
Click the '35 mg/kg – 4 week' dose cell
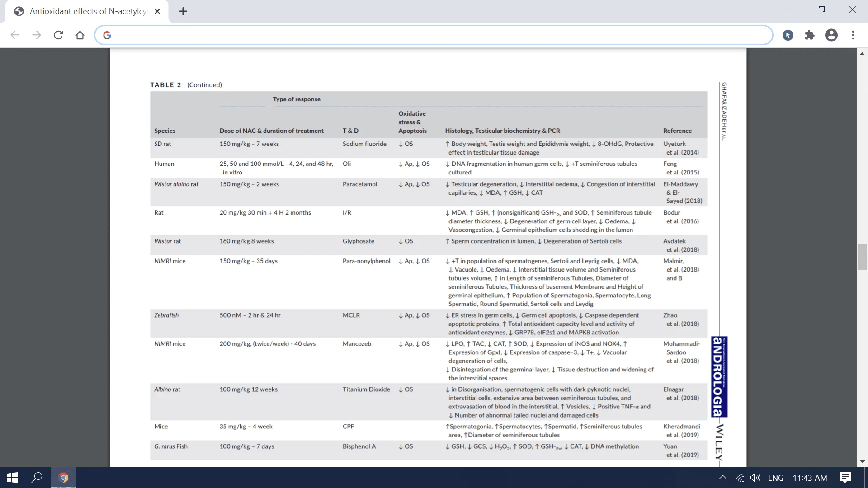coord(246,426)
